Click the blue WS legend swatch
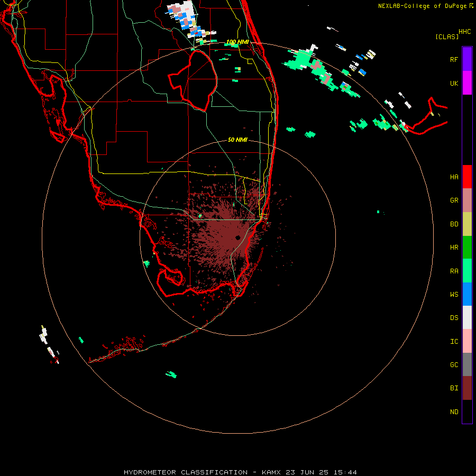 (x=467, y=294)
